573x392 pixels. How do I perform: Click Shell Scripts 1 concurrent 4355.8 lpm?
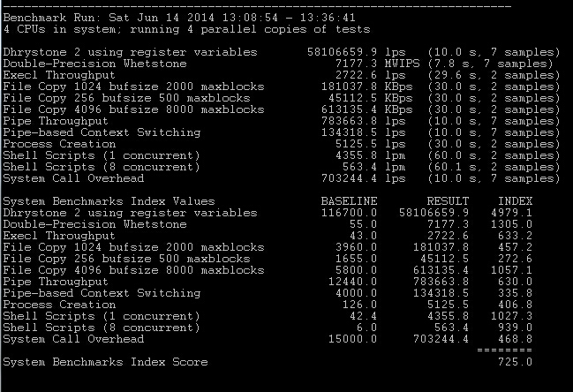click(x=371, y=155)
